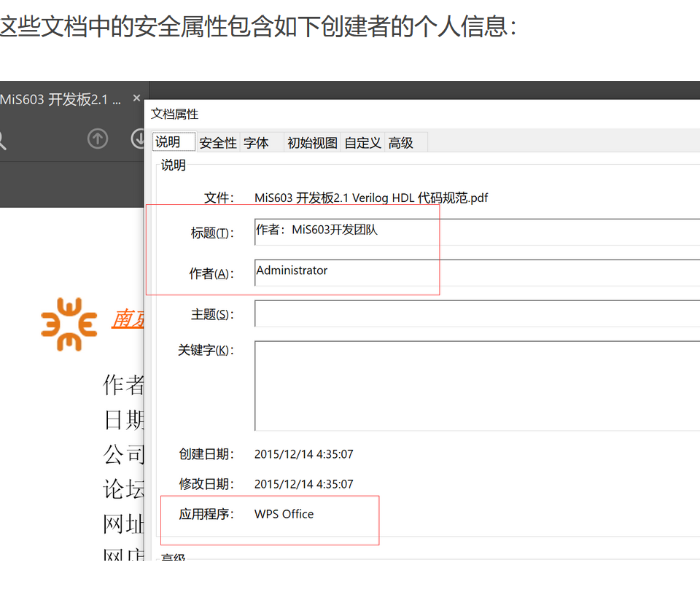Screen dimensions: 700x600
Task: Click the 修改日期 value 2015/12/14 4:35:07
Action: pos(303,484)
